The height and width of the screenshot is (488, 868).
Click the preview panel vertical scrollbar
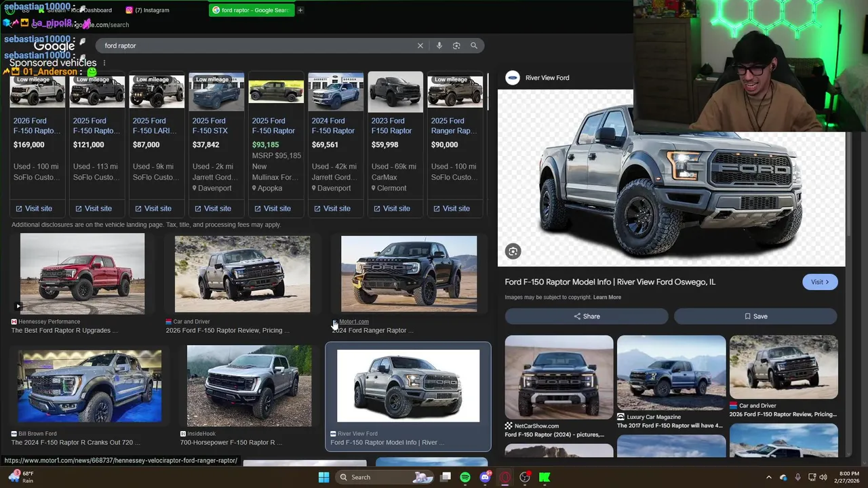pos(848,183)
